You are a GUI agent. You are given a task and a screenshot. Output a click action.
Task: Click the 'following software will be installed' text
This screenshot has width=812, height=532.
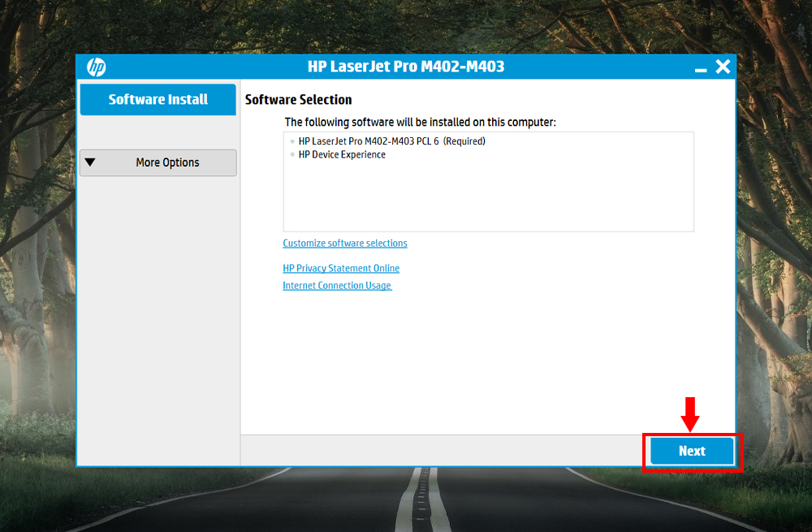[420, 123]
